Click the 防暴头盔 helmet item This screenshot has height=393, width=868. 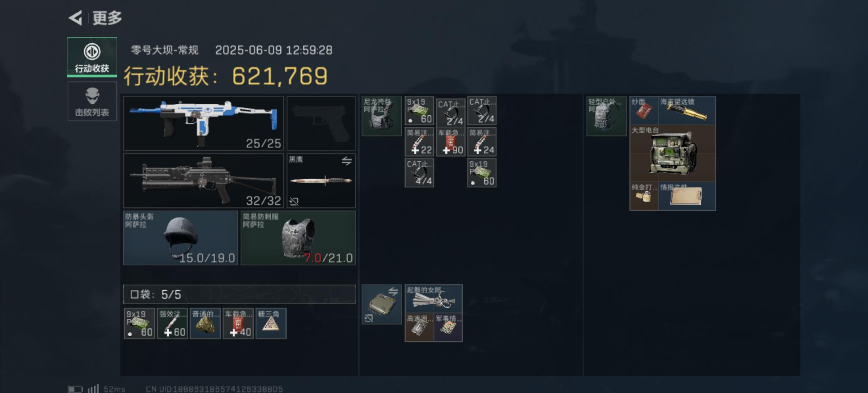click(x=180, y=238)
